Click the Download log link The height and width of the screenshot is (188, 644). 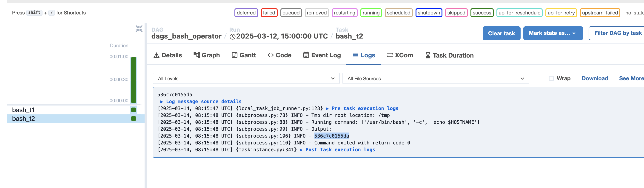point(595,79)
